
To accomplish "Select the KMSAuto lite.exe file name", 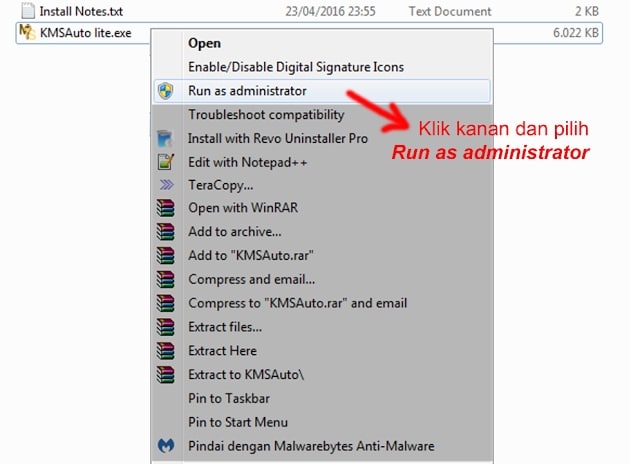I will pos(86,33).
